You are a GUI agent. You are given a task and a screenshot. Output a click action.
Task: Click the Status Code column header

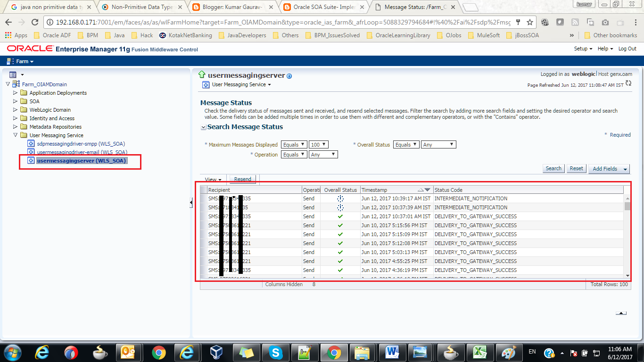(528, 190)
